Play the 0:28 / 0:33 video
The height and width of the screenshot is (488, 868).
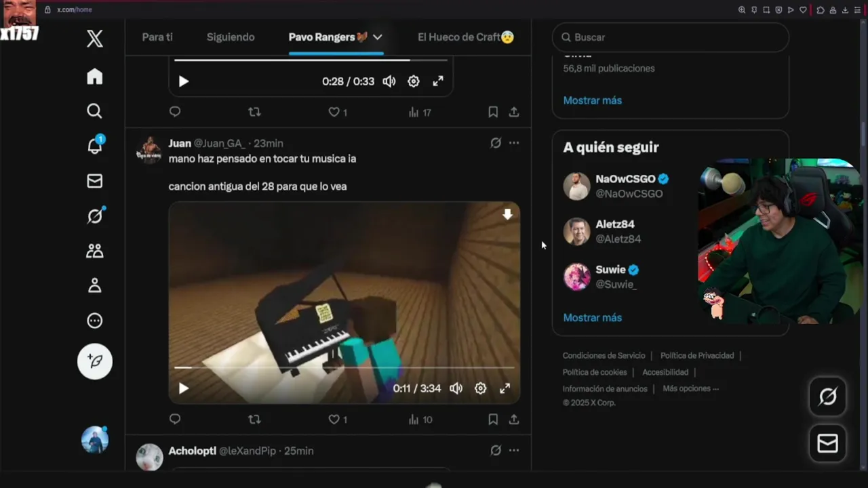(184, 81)
